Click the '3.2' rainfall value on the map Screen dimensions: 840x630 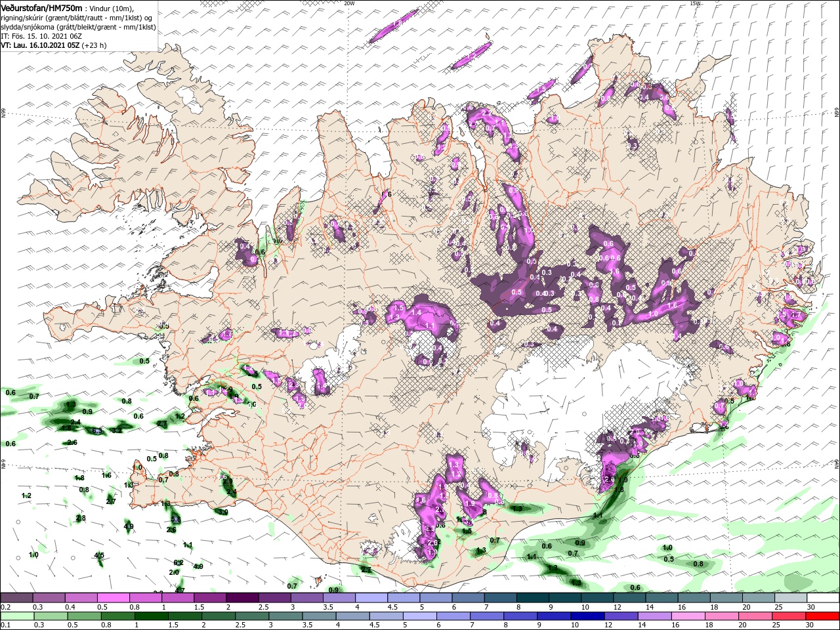click(x=117, y=430)
